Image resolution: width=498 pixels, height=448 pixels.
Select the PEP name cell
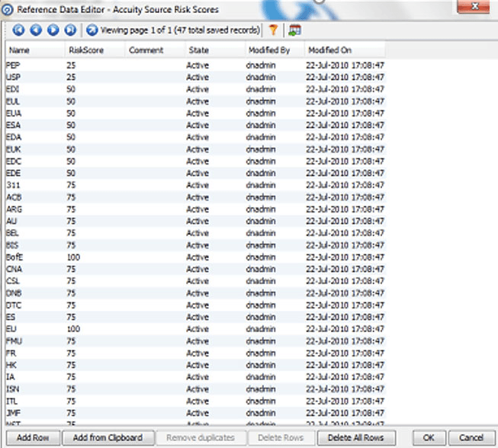[x=13, y=66]
